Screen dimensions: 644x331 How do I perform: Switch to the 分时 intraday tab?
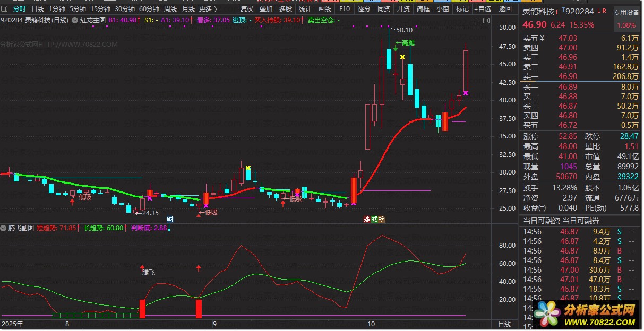click(x=19, y=9)
